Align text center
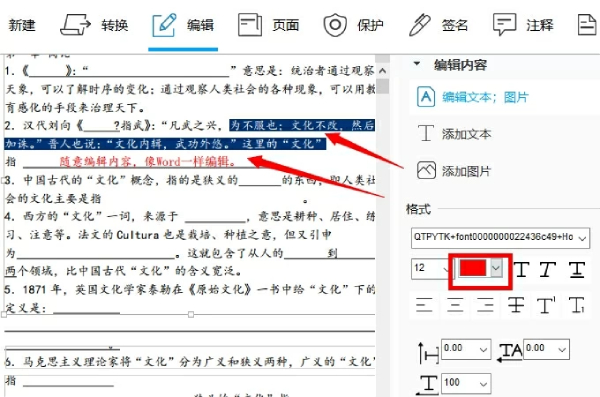 coord(455,305)
